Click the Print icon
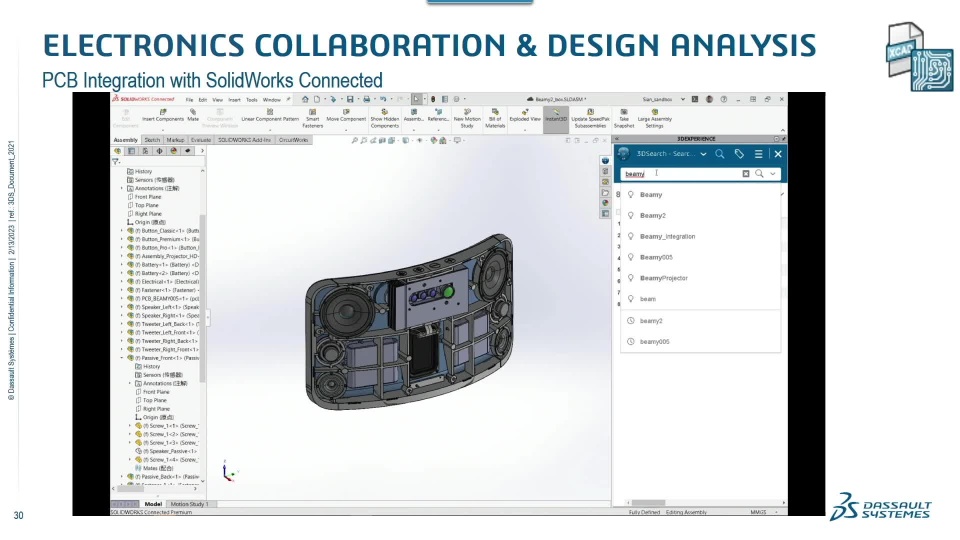Screen dimensions: 960x540 (x=366, y=99)
